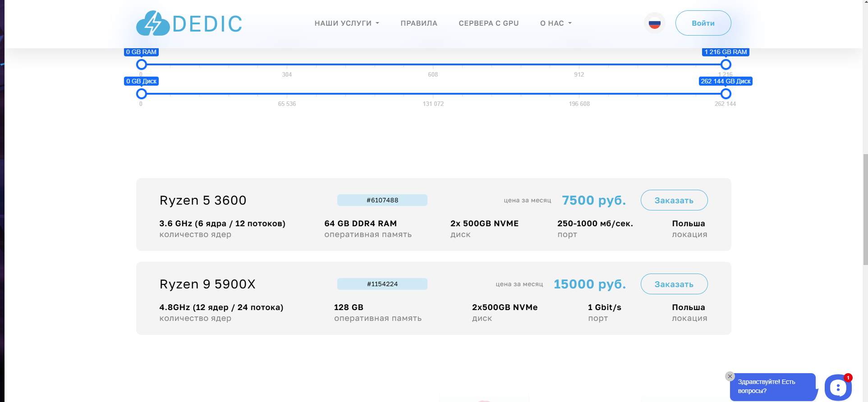Click the 0 GB Диск label
Screen dimensions: 868x402
coord(141,81)
